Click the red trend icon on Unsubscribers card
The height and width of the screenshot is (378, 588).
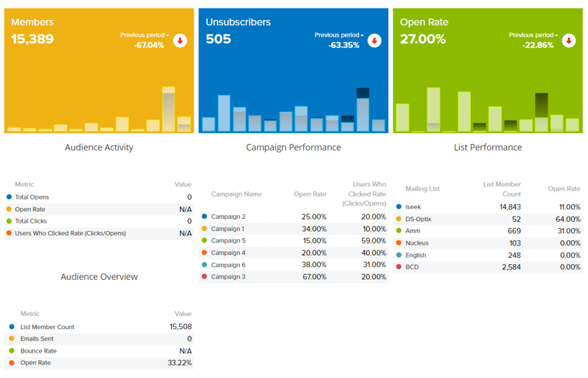click(374, 41)
